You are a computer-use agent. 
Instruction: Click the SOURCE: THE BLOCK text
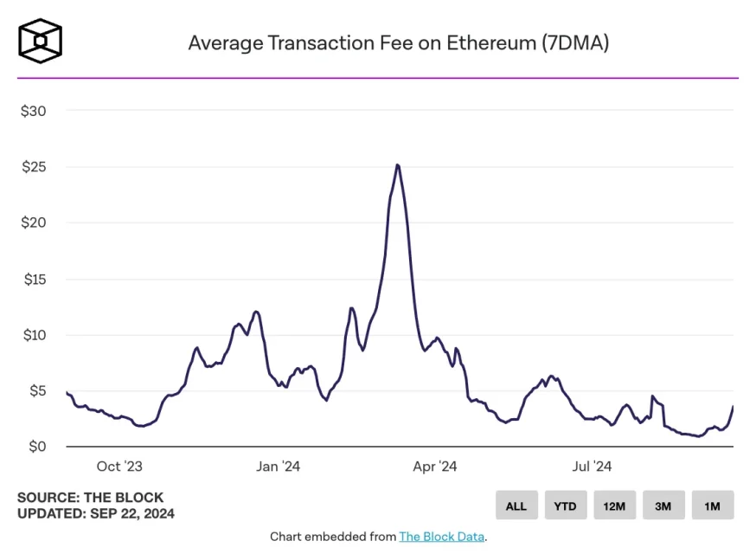(90, 498)
